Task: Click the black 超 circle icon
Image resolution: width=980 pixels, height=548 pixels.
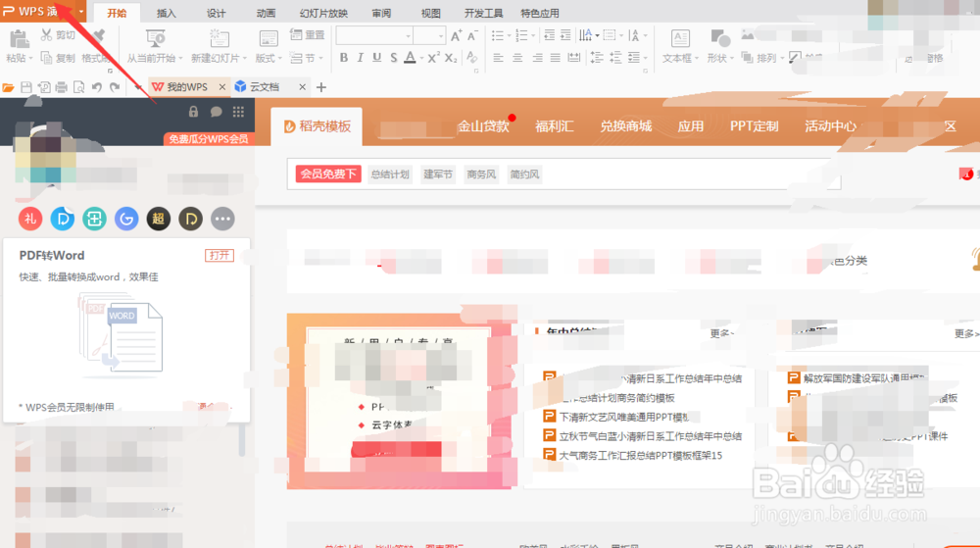Action: tap(158, 219)
